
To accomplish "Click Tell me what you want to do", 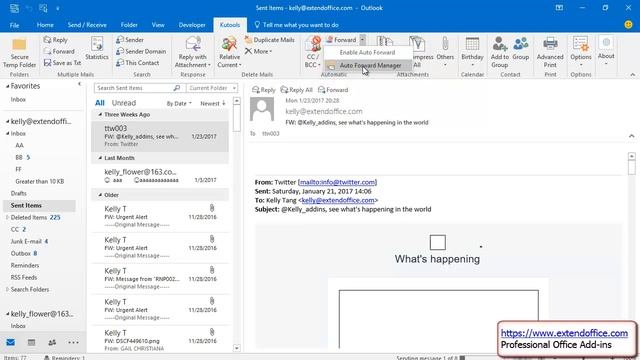I will [296, 25].
